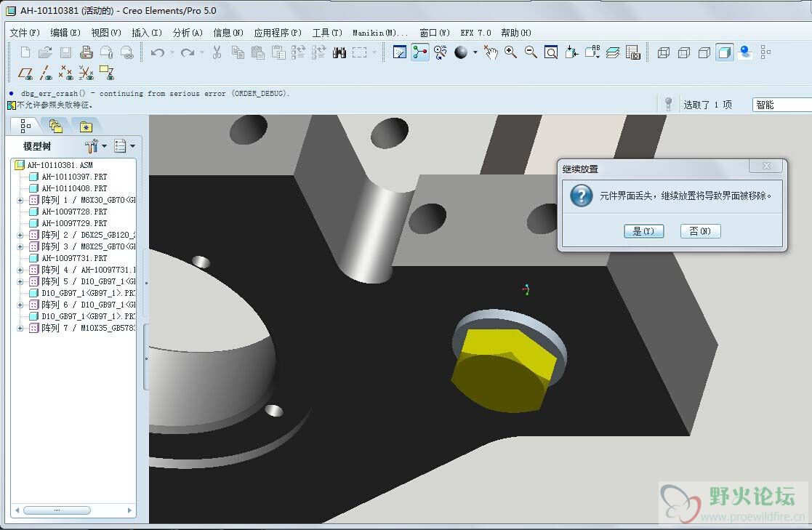Expand the 阵列 2 / D6X25_GB120 node

click(20, 235)
